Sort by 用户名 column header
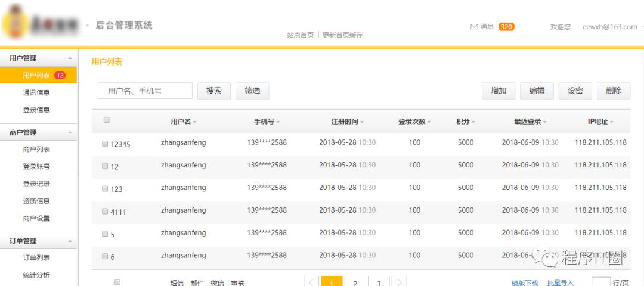 [183, 122]
